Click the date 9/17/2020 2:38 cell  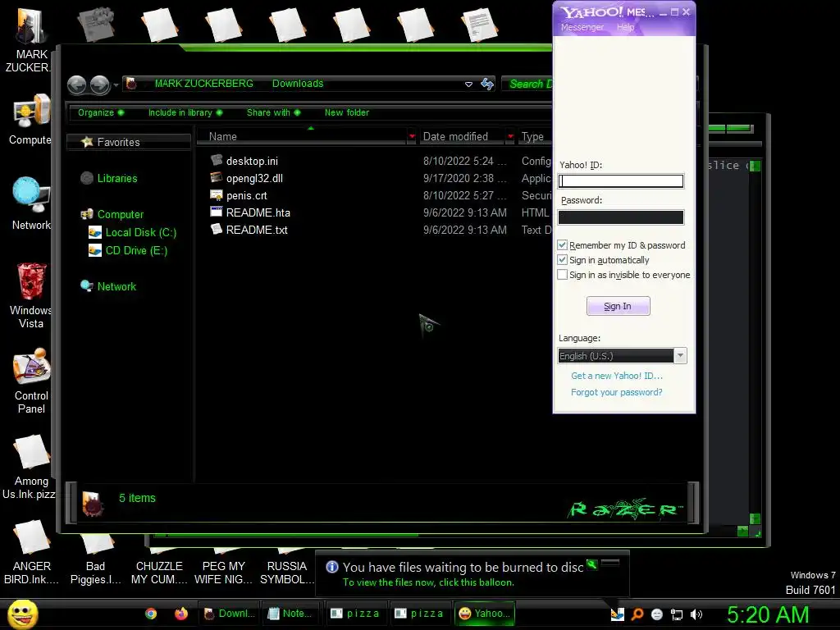click(464, 178)
